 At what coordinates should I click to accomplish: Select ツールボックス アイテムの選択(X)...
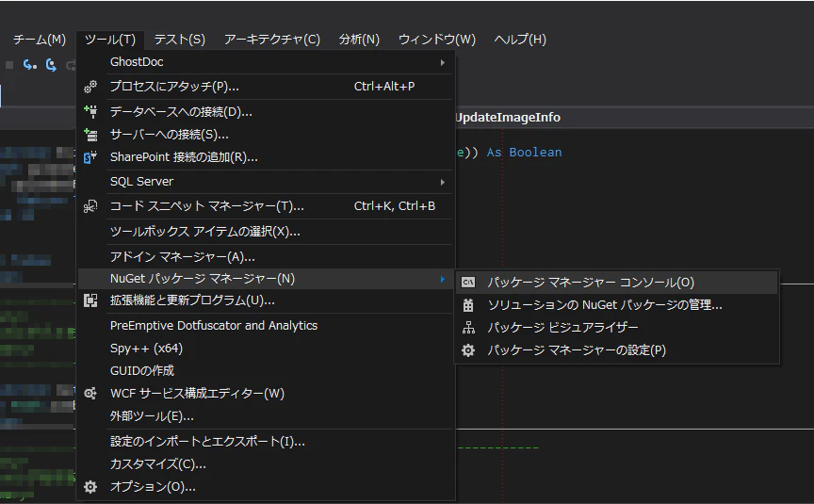[x=266, y=232]
